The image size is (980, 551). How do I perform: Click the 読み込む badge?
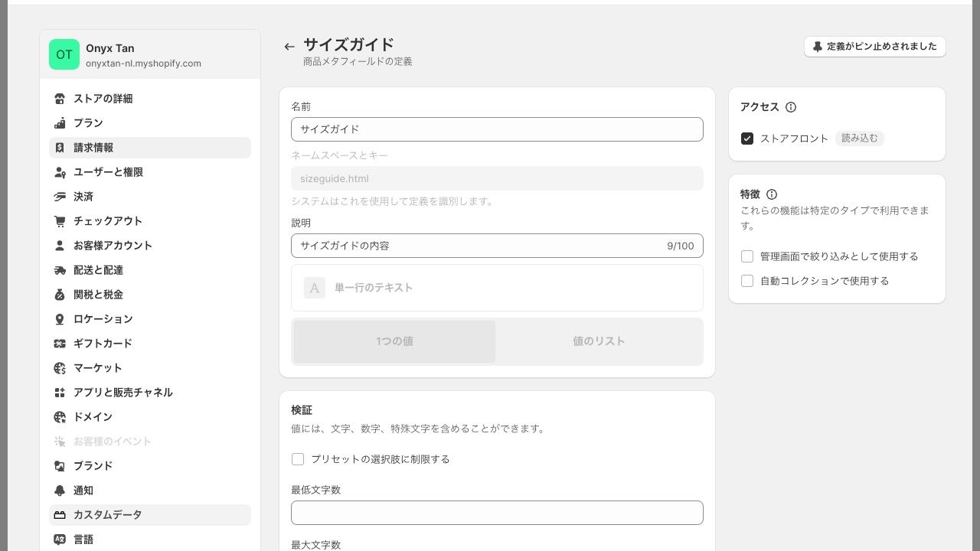(x=860, y=139)
